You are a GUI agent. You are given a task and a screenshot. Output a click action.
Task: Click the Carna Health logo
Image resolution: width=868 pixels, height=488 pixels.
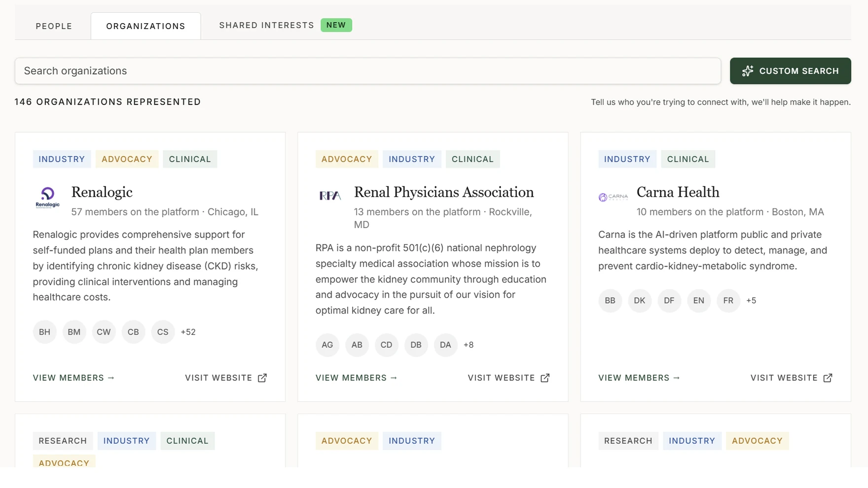[x=613, y=197]
